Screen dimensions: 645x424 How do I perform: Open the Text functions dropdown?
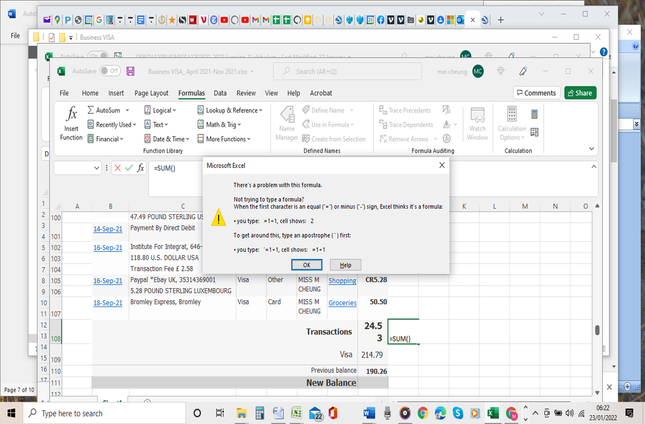coord(156,125)
